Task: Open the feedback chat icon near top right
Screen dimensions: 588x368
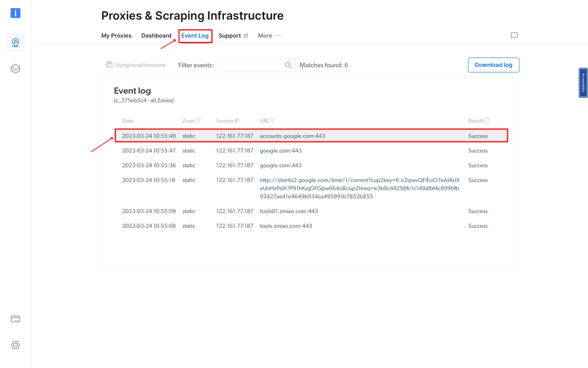Action: 514,35
